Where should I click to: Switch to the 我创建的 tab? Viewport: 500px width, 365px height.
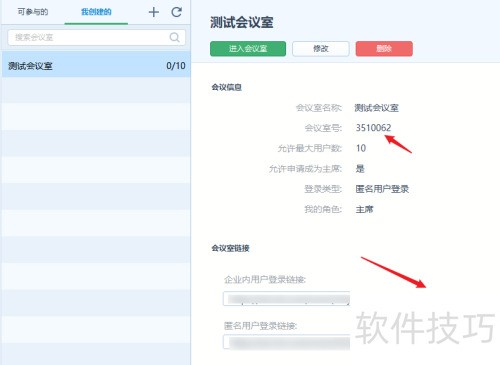[x=96, y=12]
